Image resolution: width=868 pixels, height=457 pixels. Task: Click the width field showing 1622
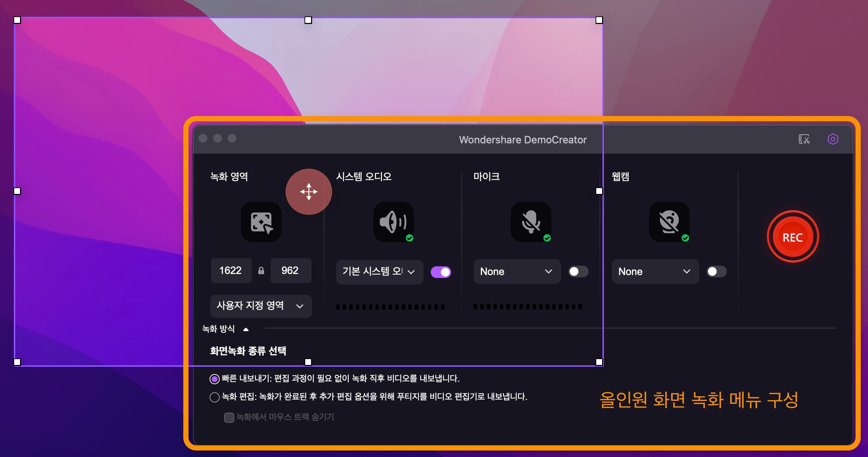(231, 270)
